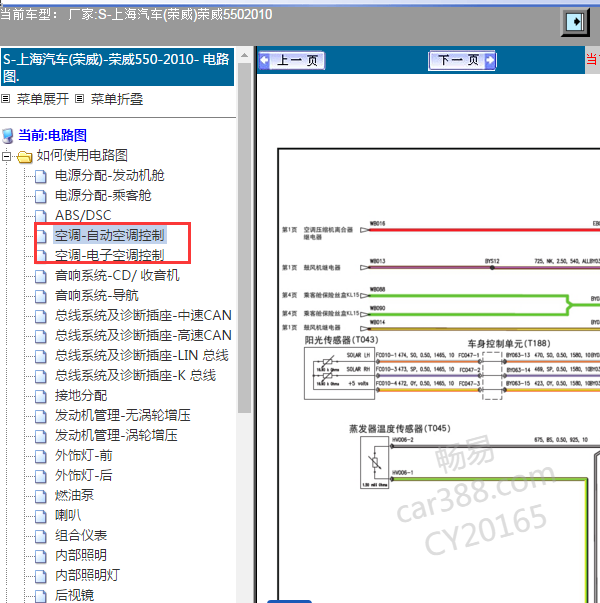Select 空调-电子空调控制 entry
Viewport: 600px width, 603px height.
point(110,255)
